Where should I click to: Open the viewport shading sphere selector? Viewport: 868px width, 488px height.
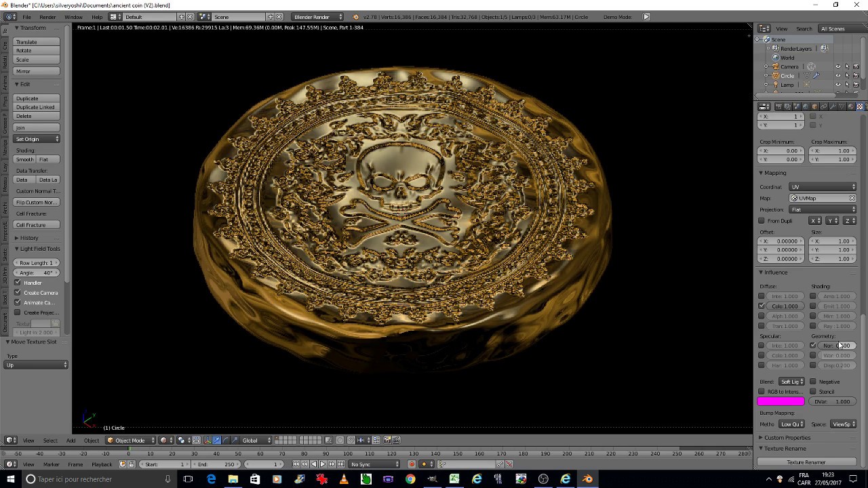coord(167,440)
